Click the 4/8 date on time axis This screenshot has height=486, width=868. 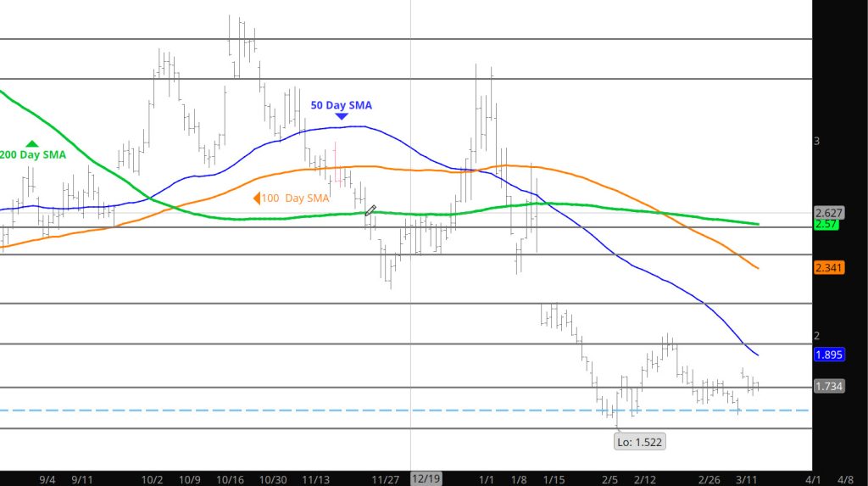pos(846,479)
